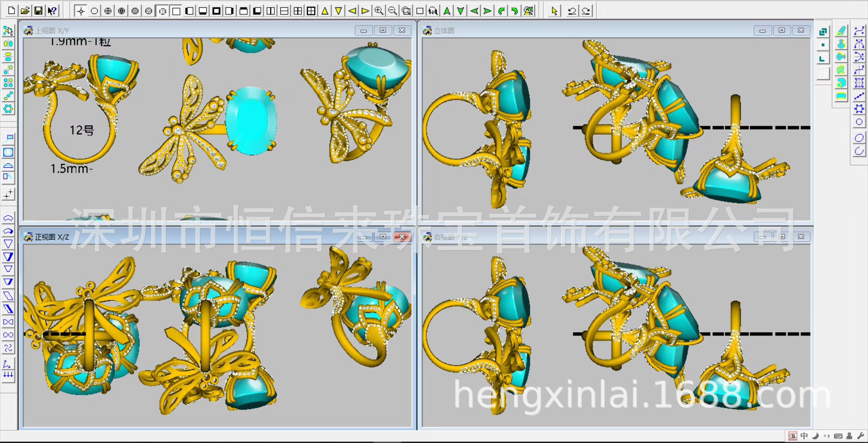Click the yellow selection arrow tool
The image size is (868, 443).
pos(554,11)
